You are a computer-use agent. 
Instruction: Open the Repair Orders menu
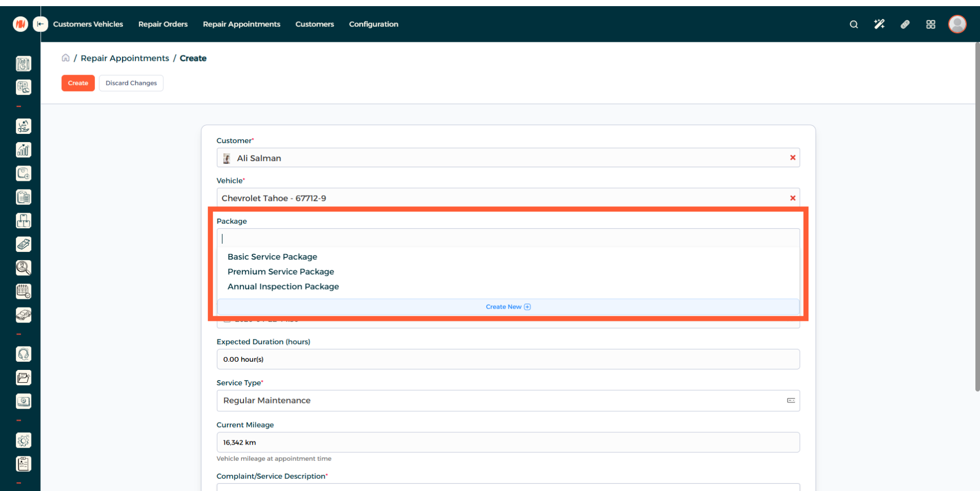tap(163, 24)
